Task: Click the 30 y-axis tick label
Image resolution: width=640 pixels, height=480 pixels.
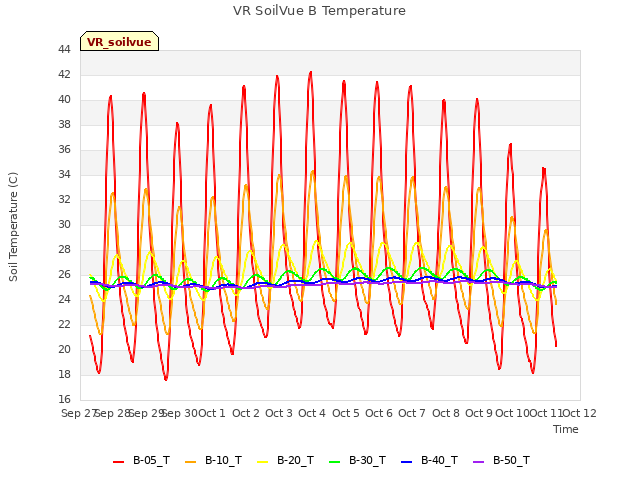Action: (x=64, y=224)
